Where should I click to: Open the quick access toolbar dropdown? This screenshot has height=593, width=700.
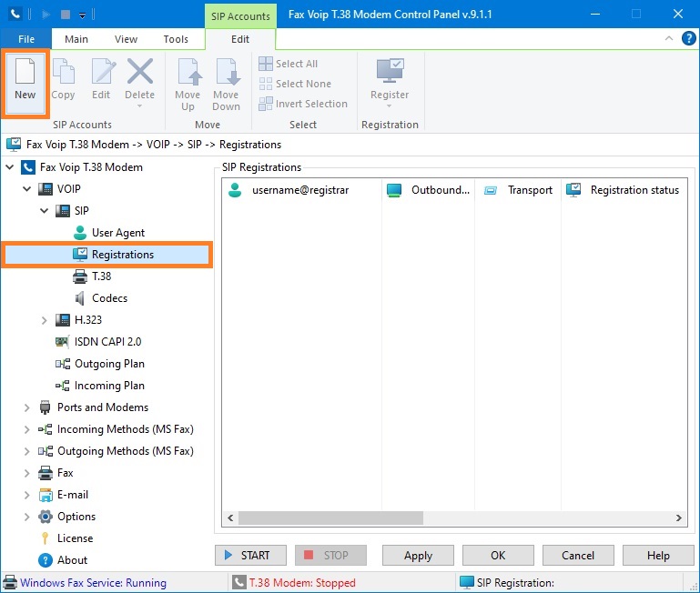point(82,15)
